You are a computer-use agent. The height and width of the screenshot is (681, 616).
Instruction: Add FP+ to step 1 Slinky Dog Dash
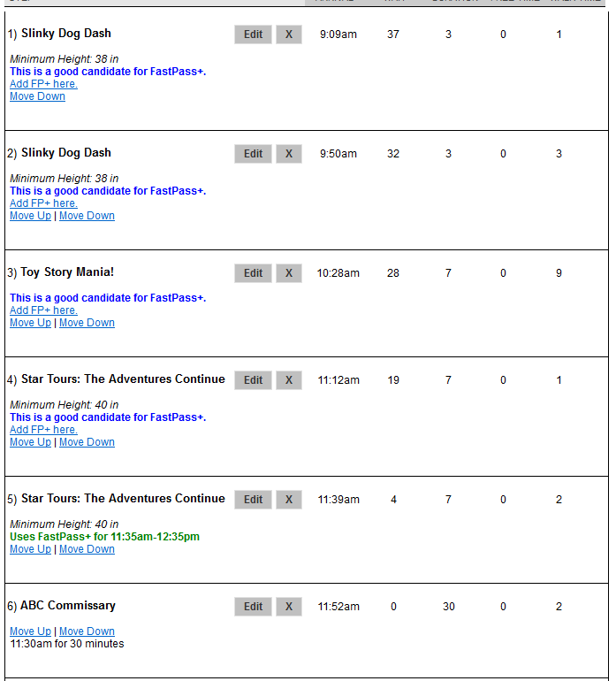(43, 84)
